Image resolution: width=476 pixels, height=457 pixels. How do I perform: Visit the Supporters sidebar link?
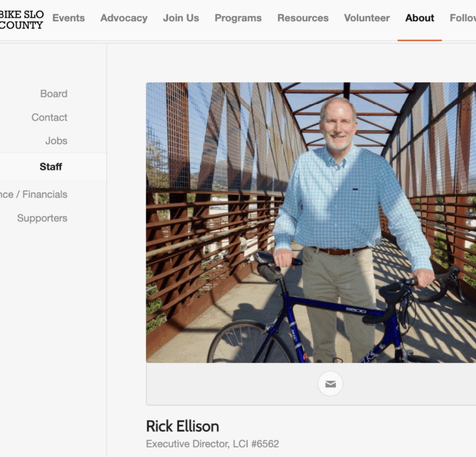[x=42, y=218]
